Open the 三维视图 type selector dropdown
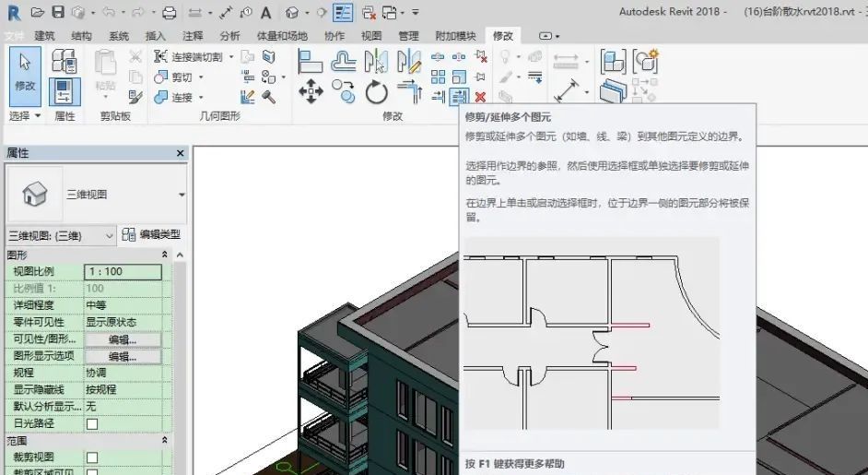Image resolution: width=868 pixels, height=475 pixels. pos(182,195)
